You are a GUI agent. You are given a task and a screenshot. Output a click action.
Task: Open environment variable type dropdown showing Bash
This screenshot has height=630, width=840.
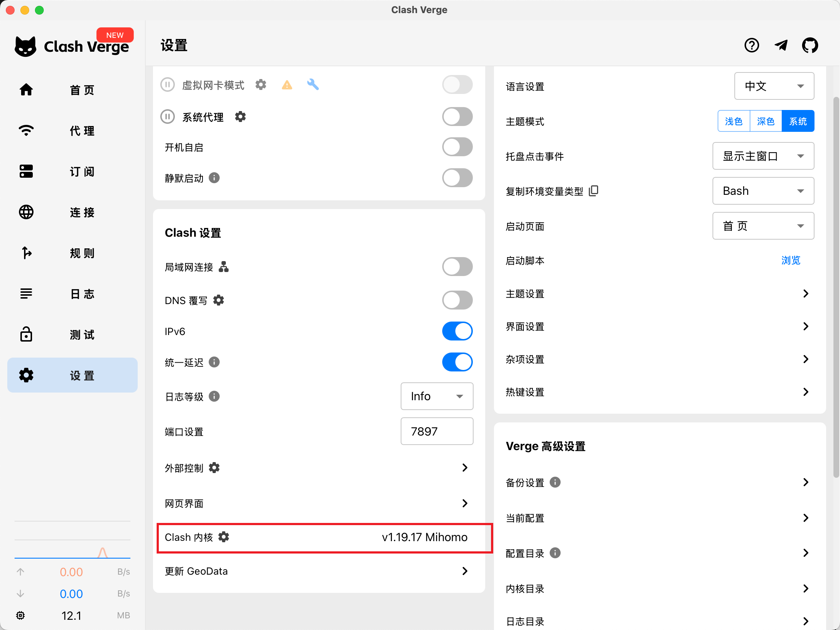[x=763, y=190]
